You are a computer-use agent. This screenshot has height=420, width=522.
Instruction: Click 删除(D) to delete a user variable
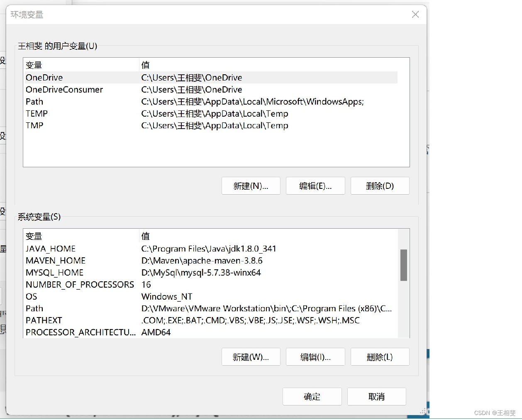(380, 186)
